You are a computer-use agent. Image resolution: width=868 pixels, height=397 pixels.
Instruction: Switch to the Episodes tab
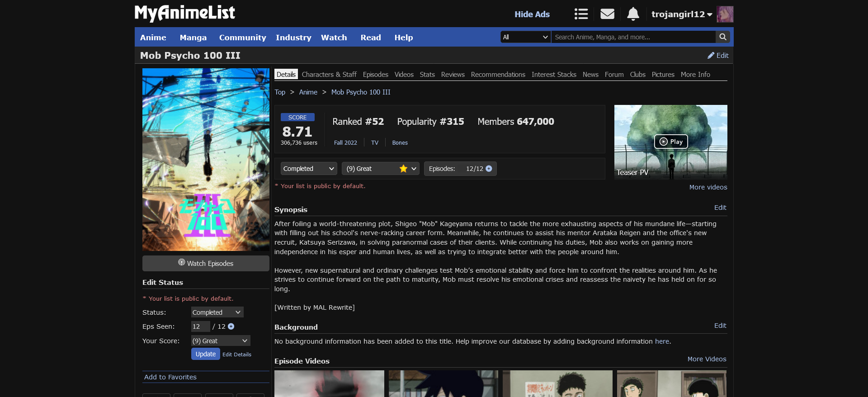(376, 74)
